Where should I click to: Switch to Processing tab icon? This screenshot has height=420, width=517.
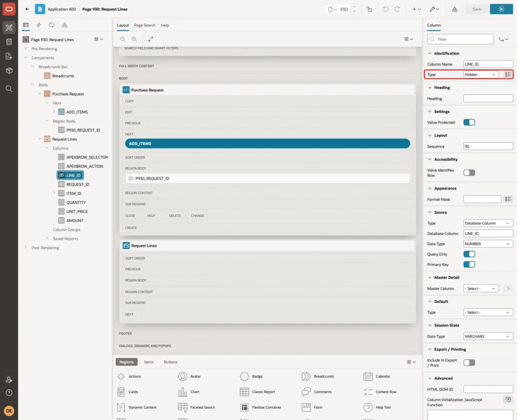coord(52,25)
